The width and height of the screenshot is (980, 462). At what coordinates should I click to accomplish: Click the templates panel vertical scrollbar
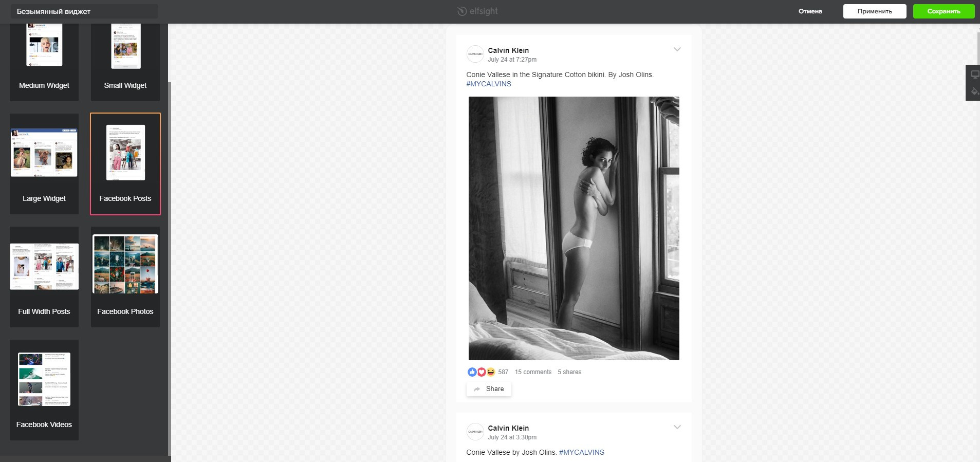[x=170, y=268]
